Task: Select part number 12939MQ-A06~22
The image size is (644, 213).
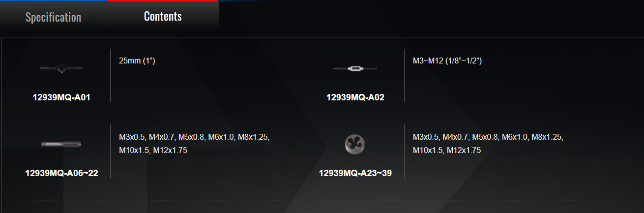Action: coord(61,173)
